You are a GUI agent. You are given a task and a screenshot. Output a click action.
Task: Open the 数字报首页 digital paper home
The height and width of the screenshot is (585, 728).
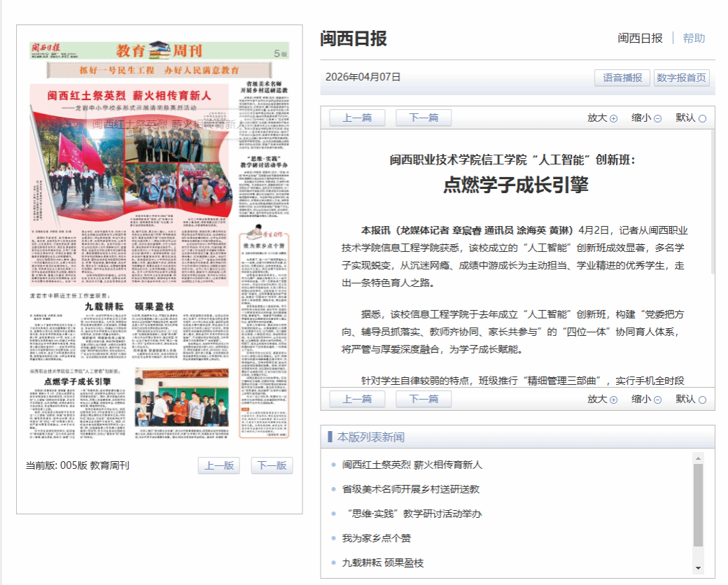tap(681, 78)
